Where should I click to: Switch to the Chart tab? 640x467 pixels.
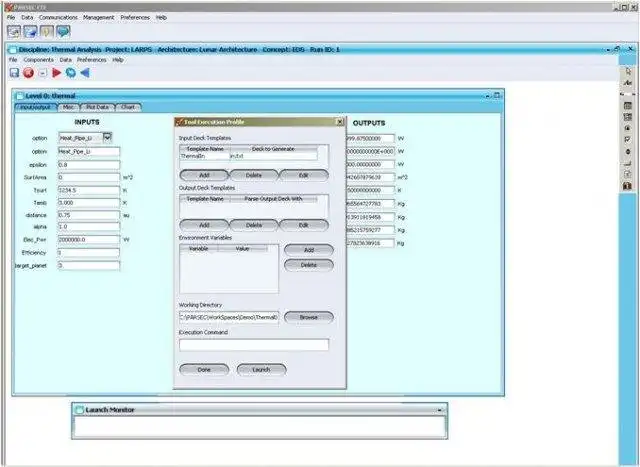click(x=128, y=107)
